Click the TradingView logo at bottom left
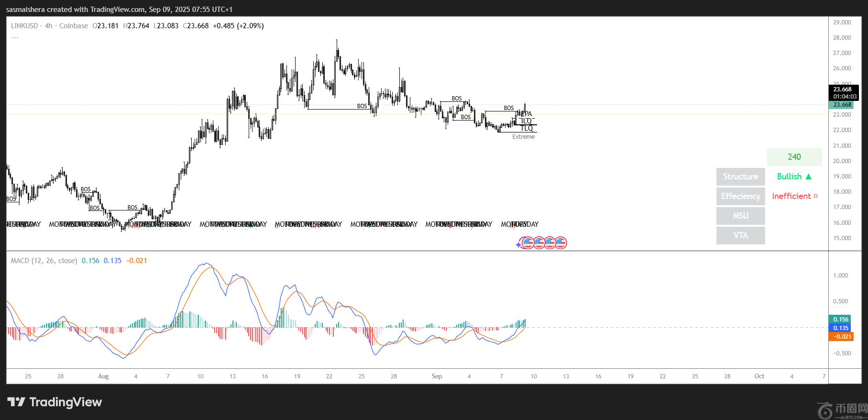This screenshot has width=868, height=420. [x=55, y=402]
